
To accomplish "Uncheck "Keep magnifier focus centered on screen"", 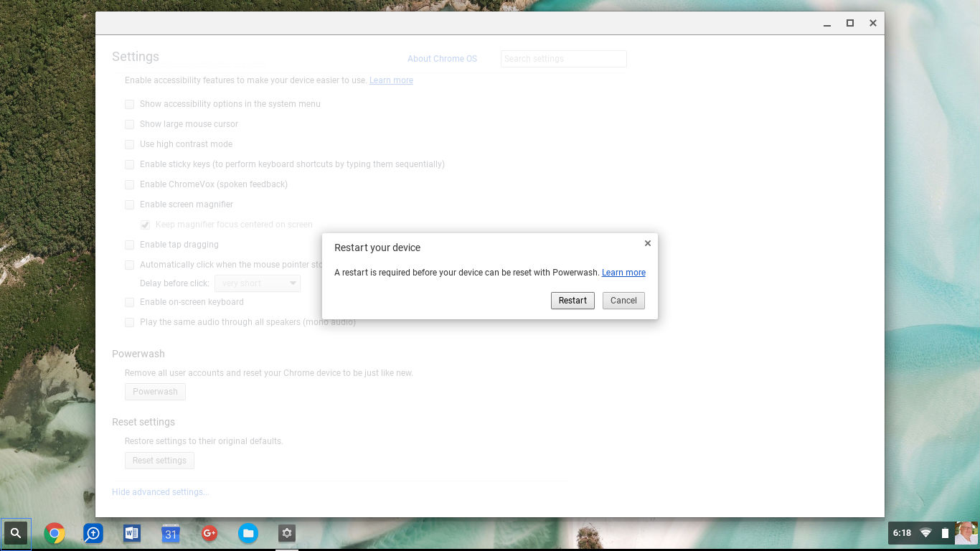I will [145, 225].
